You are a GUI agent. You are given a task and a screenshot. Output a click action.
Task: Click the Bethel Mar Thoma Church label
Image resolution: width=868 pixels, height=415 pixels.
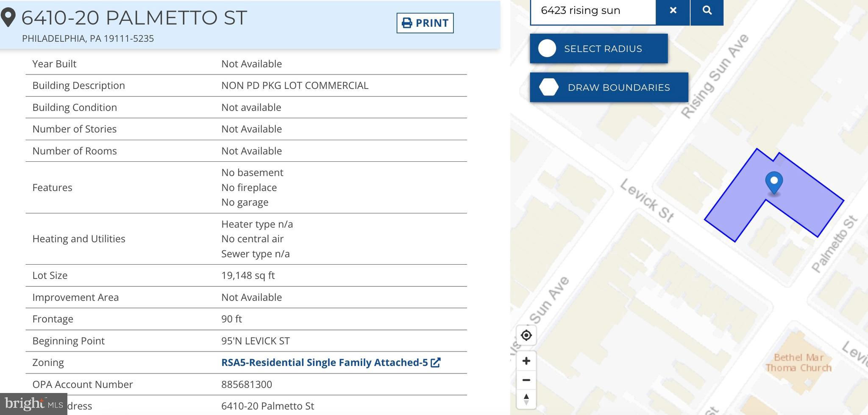pyautogui.click(x=798, y=363)
